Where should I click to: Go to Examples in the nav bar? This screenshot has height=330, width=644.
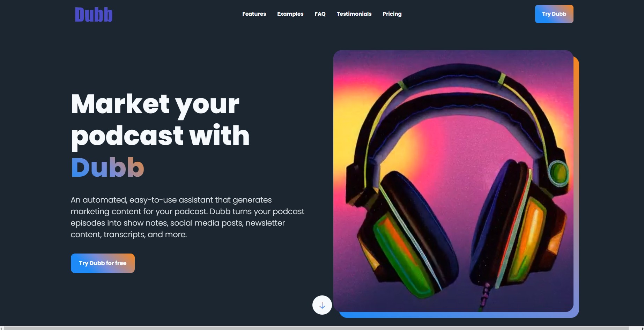click(x=290, y=14)
